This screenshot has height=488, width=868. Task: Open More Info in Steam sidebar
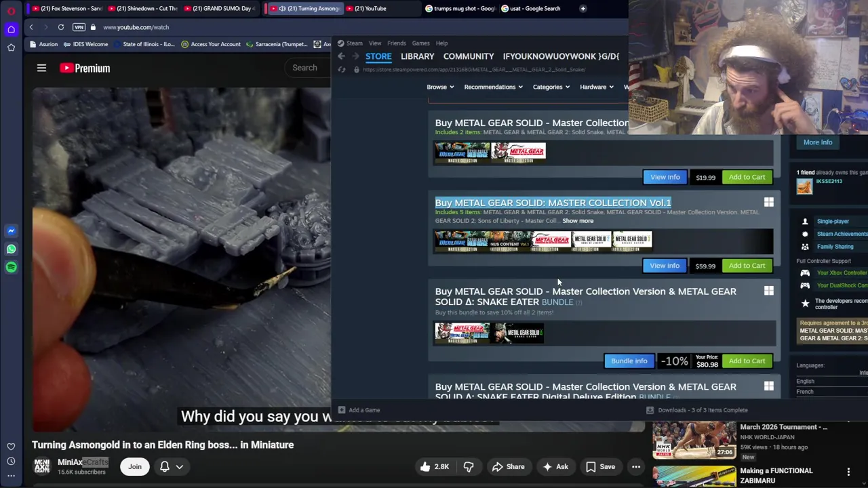click(818, 142)
